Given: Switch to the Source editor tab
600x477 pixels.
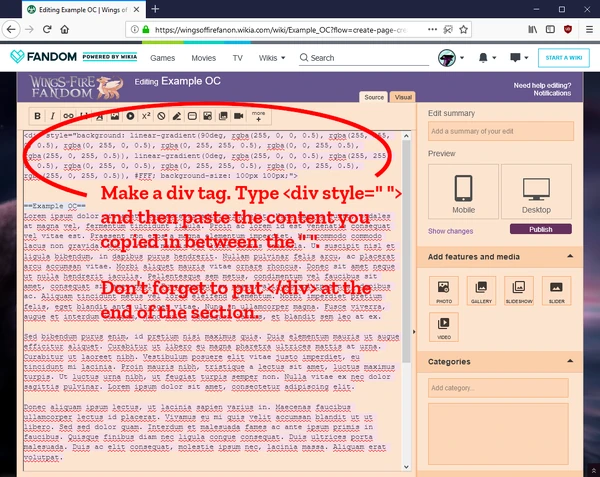Looking at the screenshot, I should click(x=374, y=97).
